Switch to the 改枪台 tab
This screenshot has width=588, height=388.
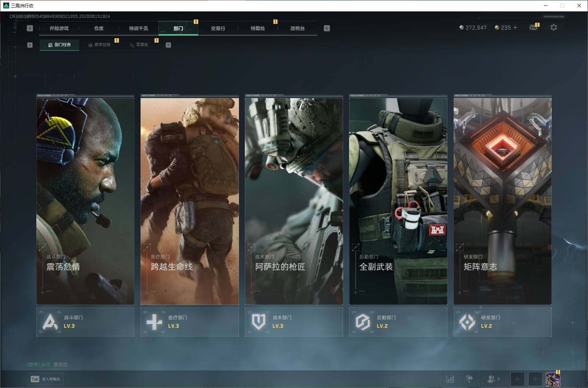coord(297,28)
